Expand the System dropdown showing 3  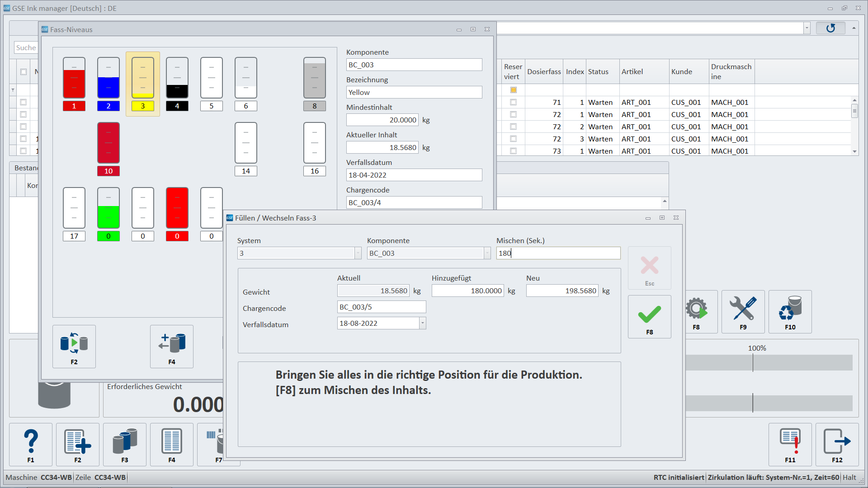[358, 253]
